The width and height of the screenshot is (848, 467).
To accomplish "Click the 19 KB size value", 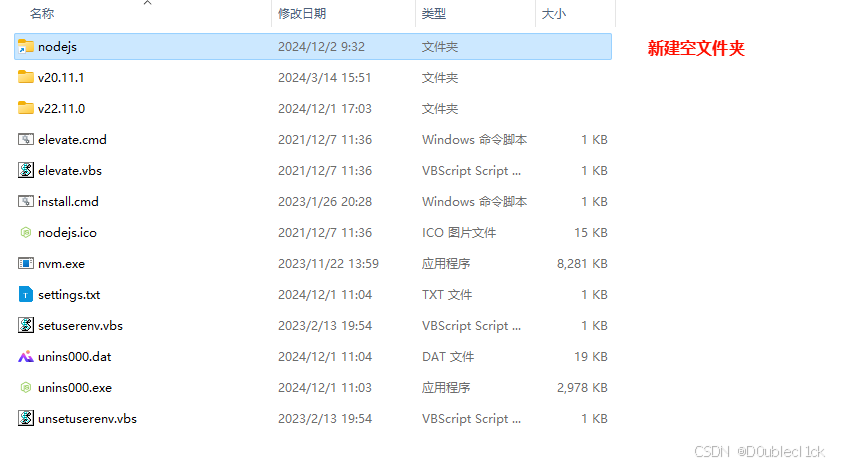I will tap(591, 357).
